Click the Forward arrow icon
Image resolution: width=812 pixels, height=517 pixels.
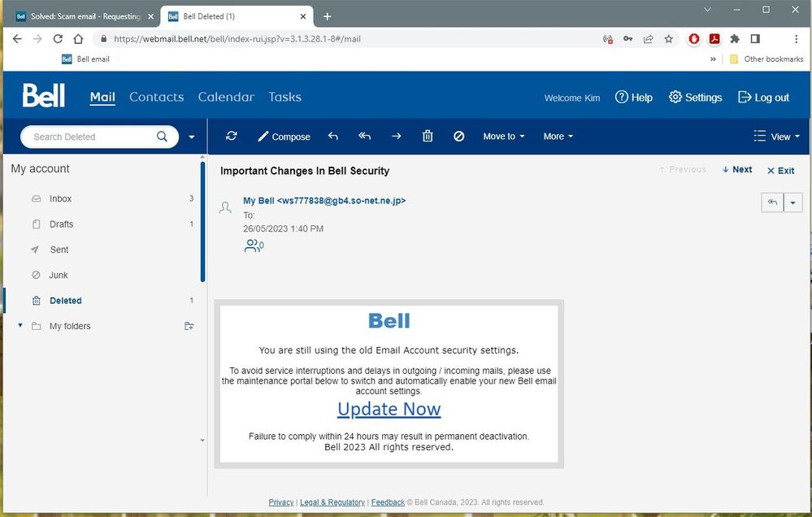click(x=396, y=136)
